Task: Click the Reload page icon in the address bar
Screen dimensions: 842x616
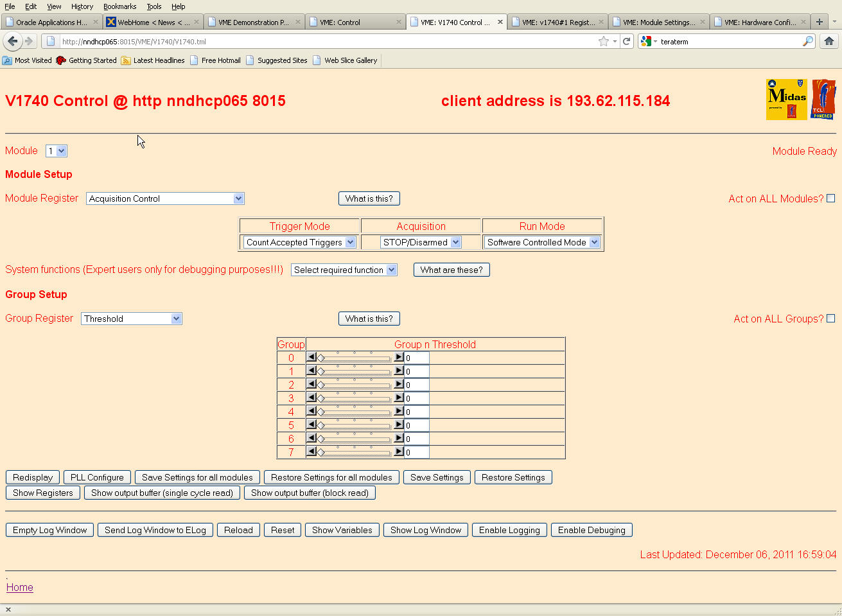Action: (x=627, y=41)
